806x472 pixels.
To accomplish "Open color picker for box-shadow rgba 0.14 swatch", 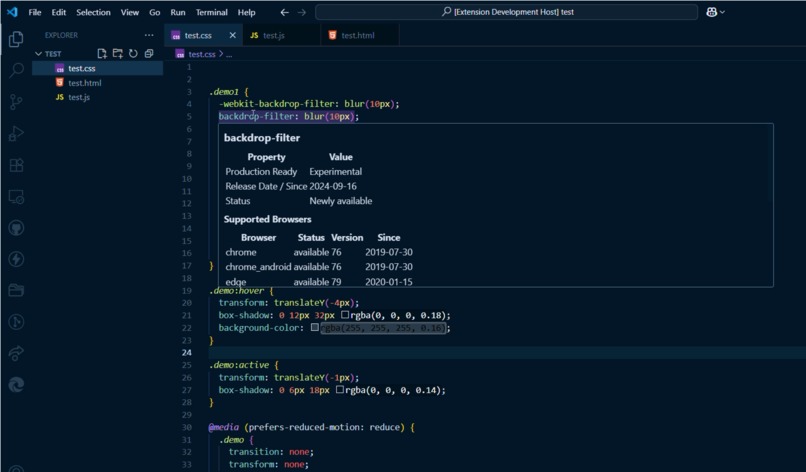I will [340, 390].
